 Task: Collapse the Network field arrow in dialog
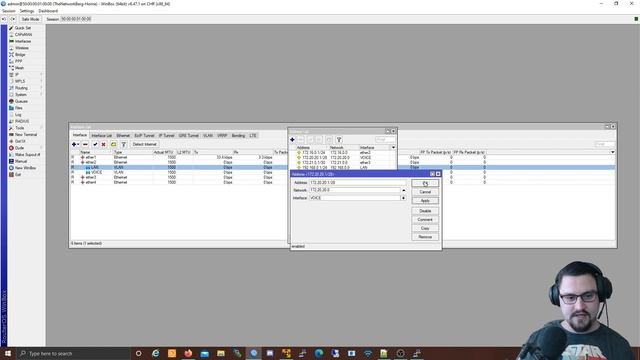point(404,190)
